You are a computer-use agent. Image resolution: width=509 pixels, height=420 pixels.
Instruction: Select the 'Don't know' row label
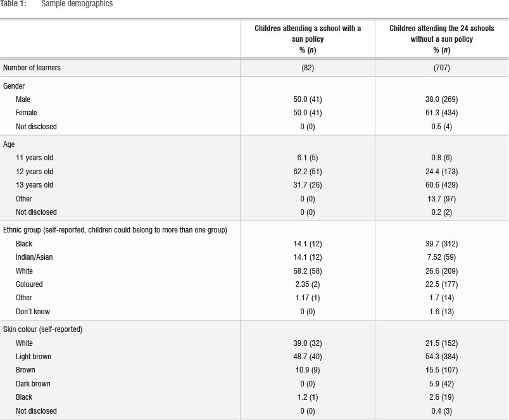coord(33,312)
